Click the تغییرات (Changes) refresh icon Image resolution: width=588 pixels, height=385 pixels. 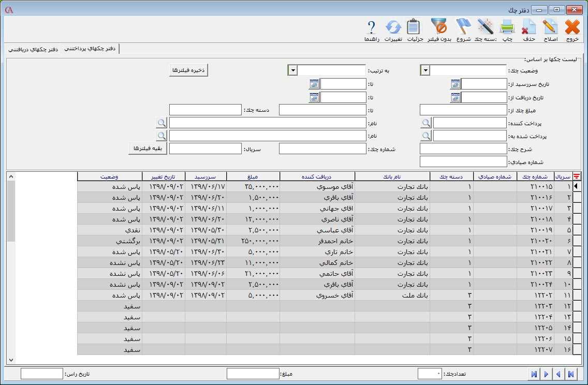[x=393, y=27]
